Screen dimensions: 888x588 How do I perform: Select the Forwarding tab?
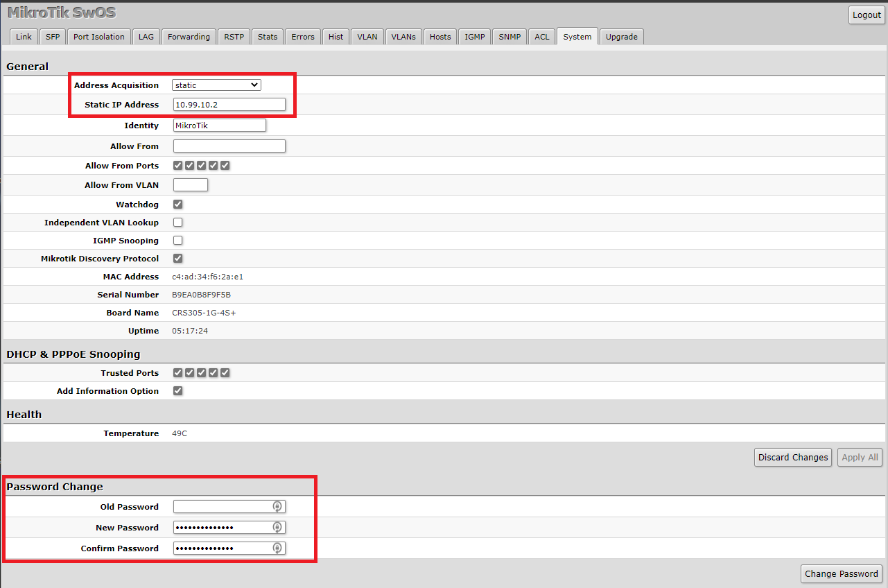point(189,37)
